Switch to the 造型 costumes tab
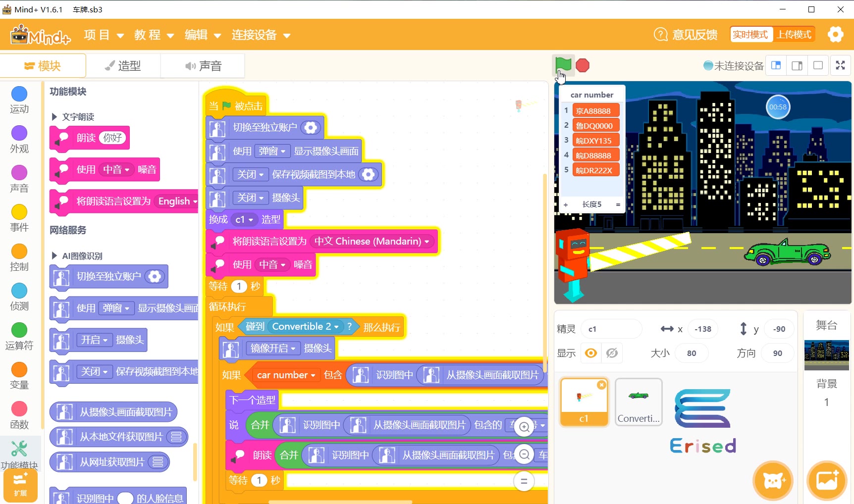Image resolution: width=854 pixels, height=504 pixels. point(123,66)
